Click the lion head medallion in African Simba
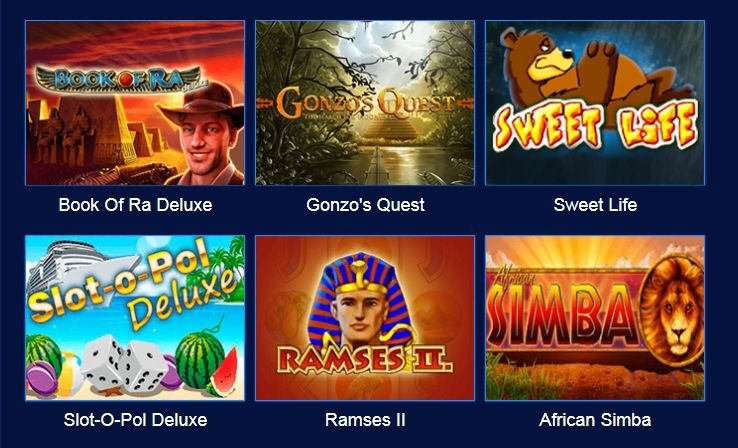Viewport: 738px width, 448px height. [673, 311]
